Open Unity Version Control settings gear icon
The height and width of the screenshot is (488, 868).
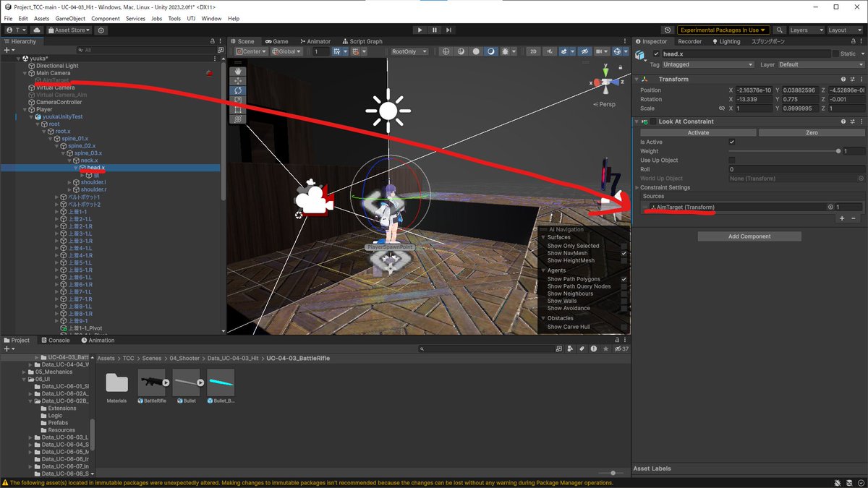point(101,30)
